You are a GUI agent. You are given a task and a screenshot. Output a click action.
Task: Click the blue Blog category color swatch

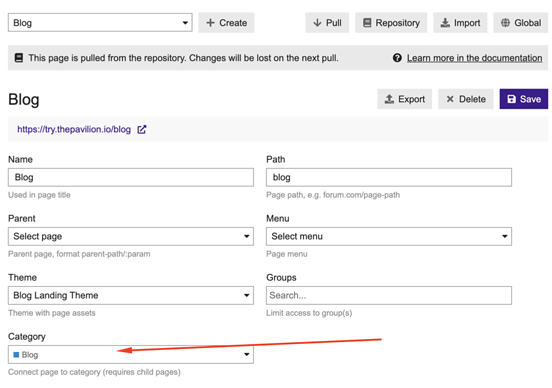coord(16,355)
